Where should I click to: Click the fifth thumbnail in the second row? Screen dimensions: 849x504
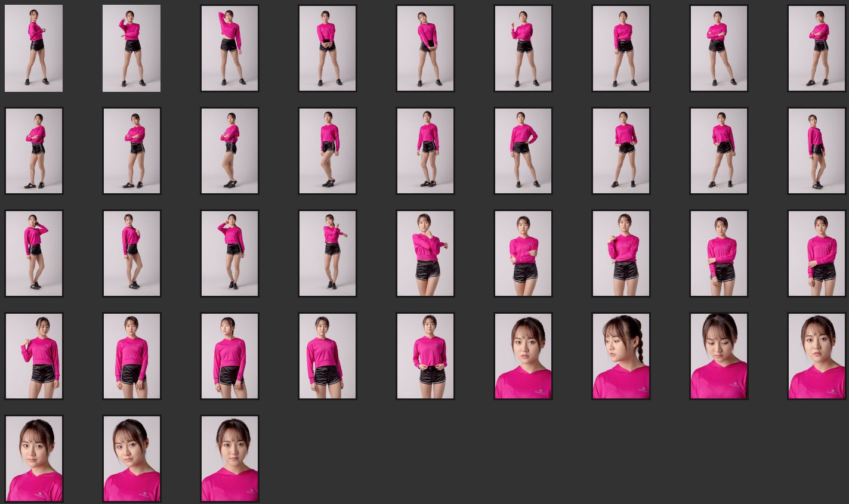(x=425, y=151)
